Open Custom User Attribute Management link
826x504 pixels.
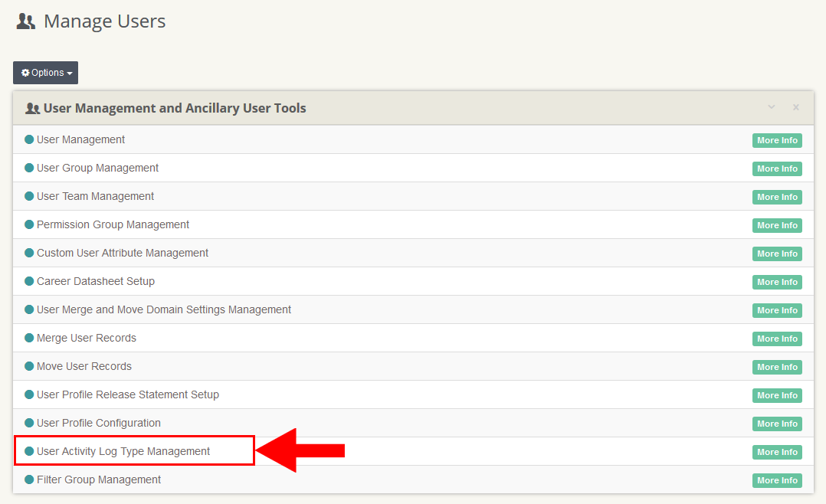[x=123, y=253]
